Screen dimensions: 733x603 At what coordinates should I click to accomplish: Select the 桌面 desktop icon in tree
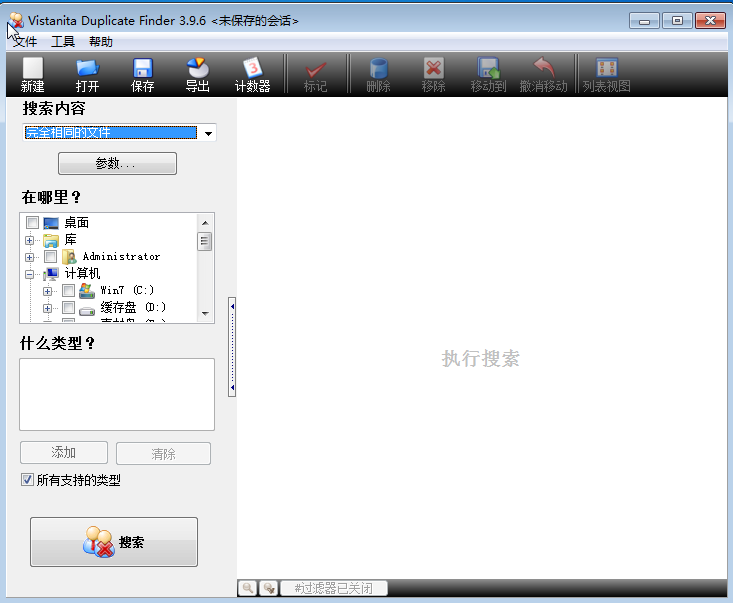click(51, 223)
